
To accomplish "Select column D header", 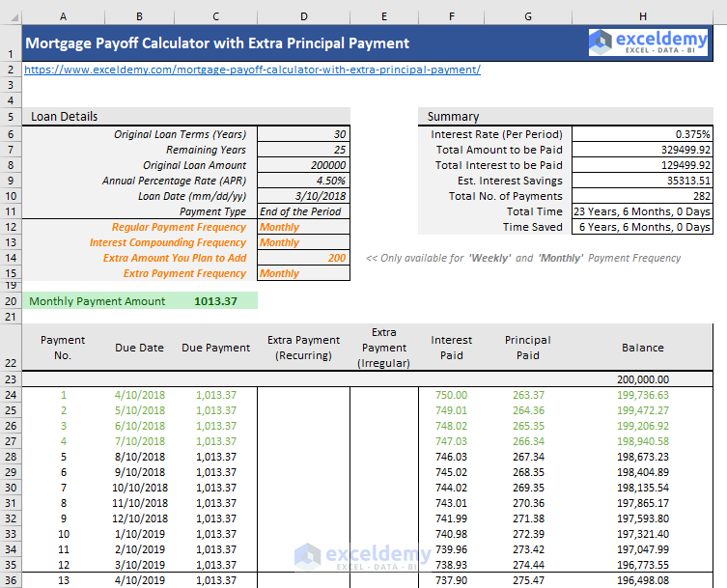I will pyautogui.click(x=304, y=16).
